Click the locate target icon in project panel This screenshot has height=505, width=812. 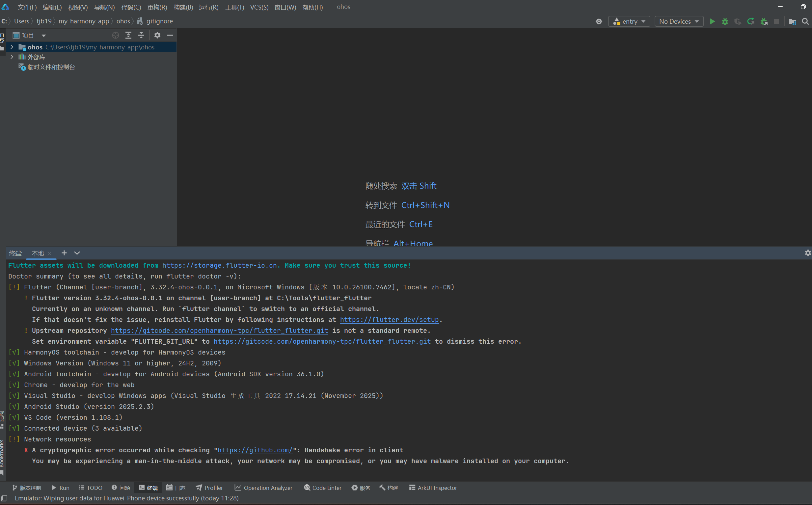point(116,36)
